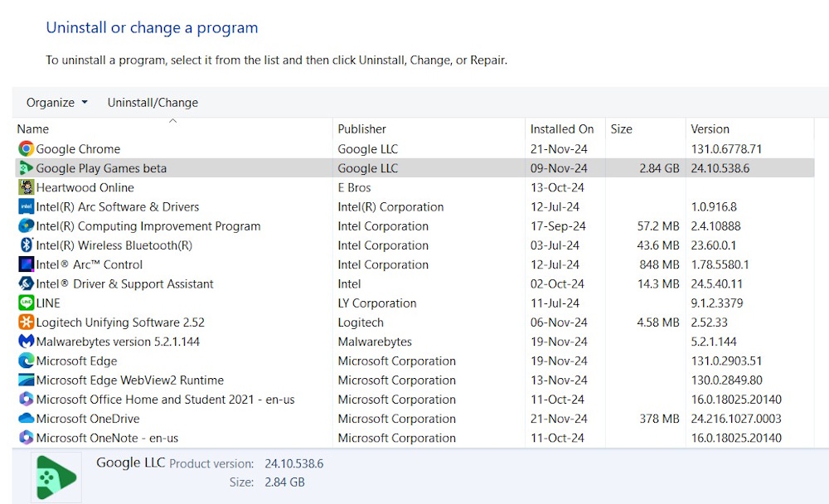This screenshot has width=829, height=504.
Task: Click the Heartwood Online program icon
Action: click(26, 187)
